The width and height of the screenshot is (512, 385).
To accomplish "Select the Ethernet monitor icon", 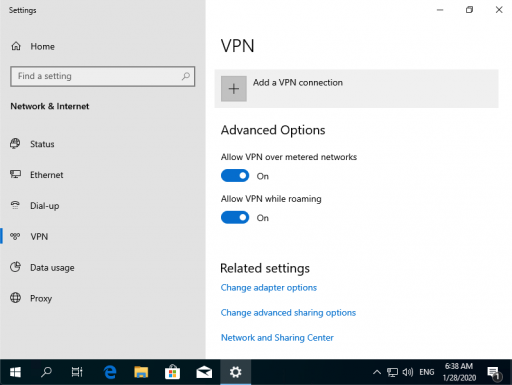I will (15, 174).
